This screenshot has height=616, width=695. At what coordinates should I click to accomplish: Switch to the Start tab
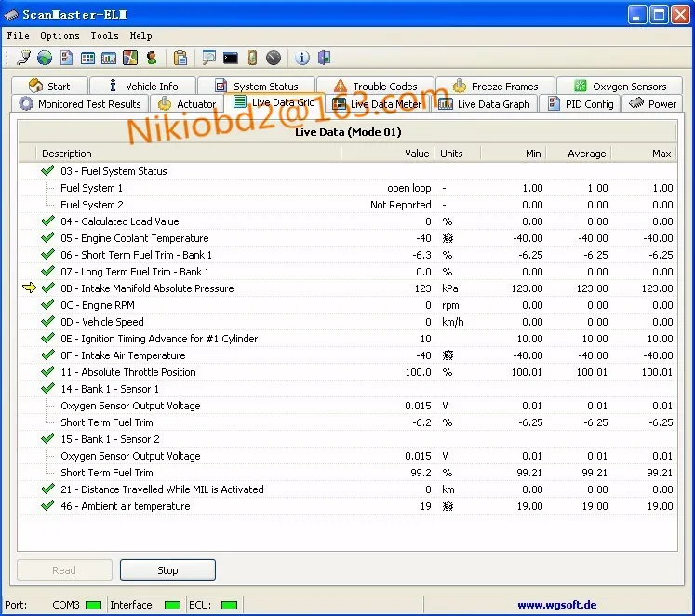coord(49,86)
